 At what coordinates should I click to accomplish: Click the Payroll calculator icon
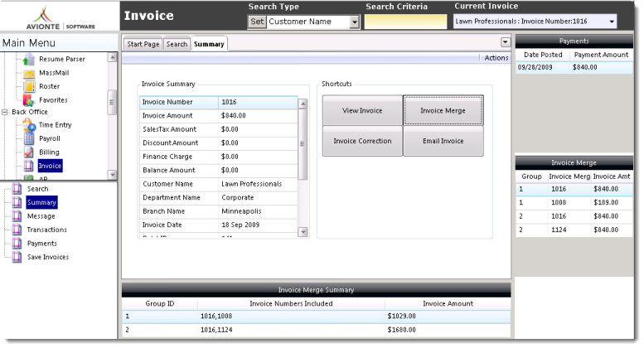coord(28,138)
